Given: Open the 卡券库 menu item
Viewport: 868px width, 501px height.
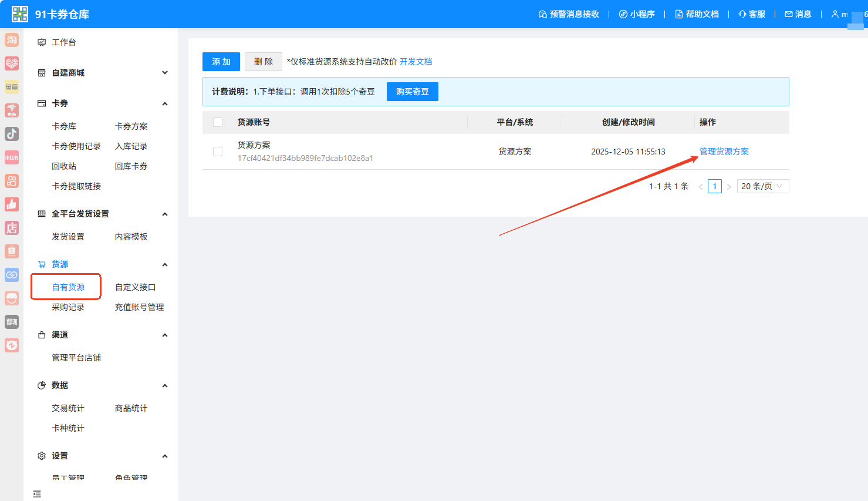Looking at the screenshot, I should click(64, 126).
